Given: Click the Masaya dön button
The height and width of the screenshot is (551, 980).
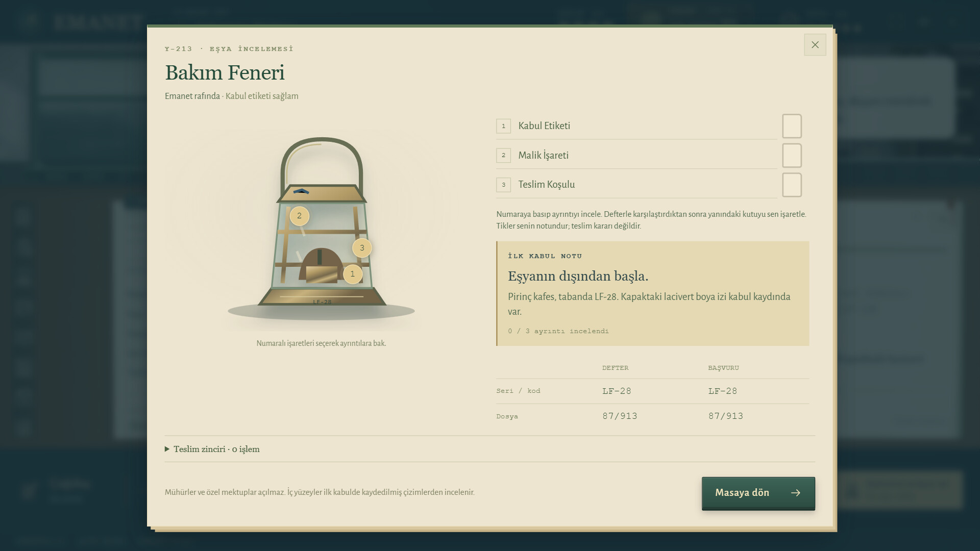Looking at the screenshot, I should (x=758, y=493).
